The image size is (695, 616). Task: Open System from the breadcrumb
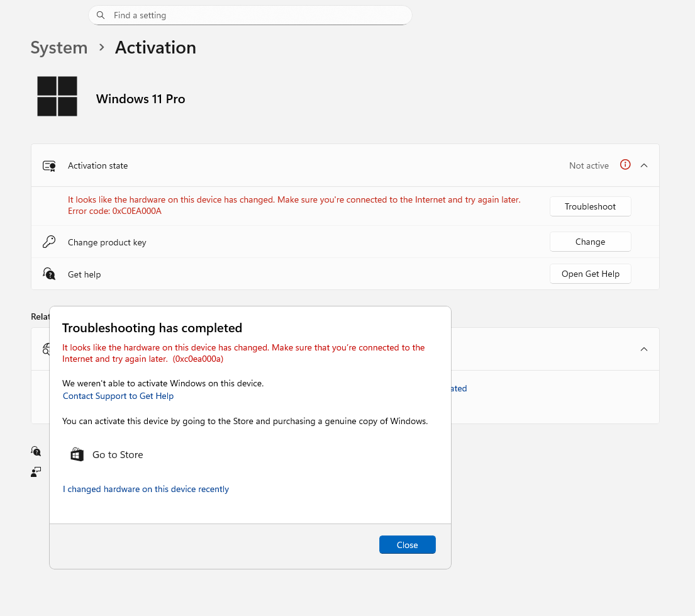[58, 47]
